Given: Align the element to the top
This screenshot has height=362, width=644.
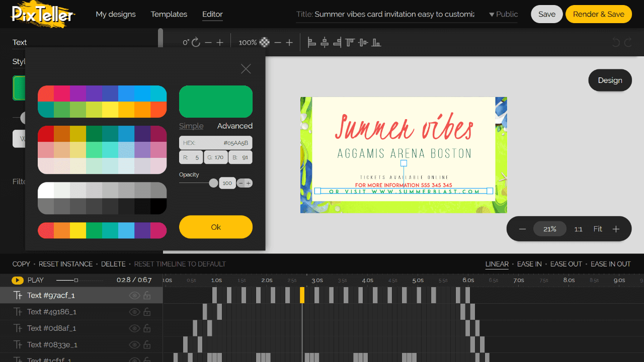Looking at the screenshot, I should coord(350,43).
